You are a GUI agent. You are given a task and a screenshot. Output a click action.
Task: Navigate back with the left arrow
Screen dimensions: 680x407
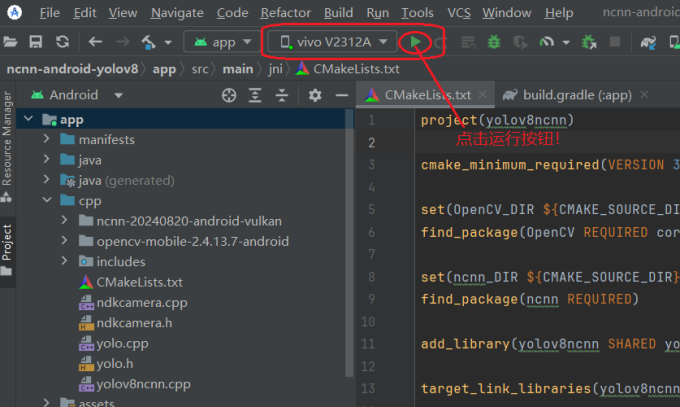(95, 42)
